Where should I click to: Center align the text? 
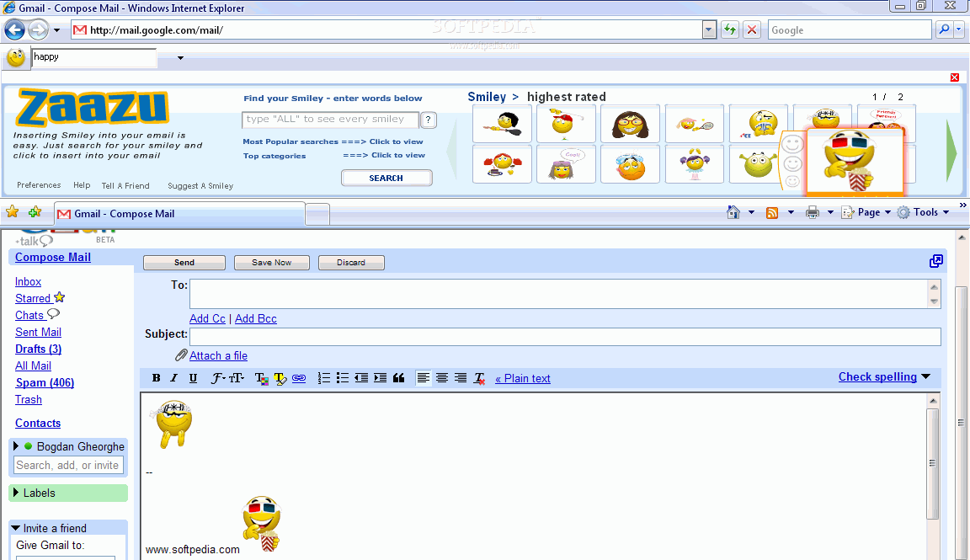pyautogui.click(x=442, y=378)
